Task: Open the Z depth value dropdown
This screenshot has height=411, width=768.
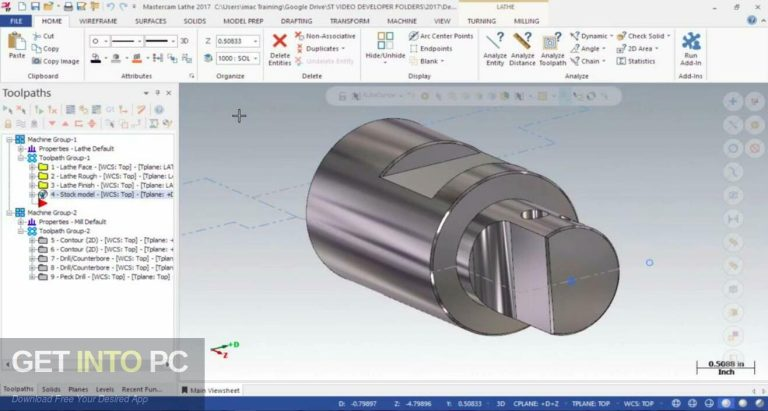Action: pos(255,41)
